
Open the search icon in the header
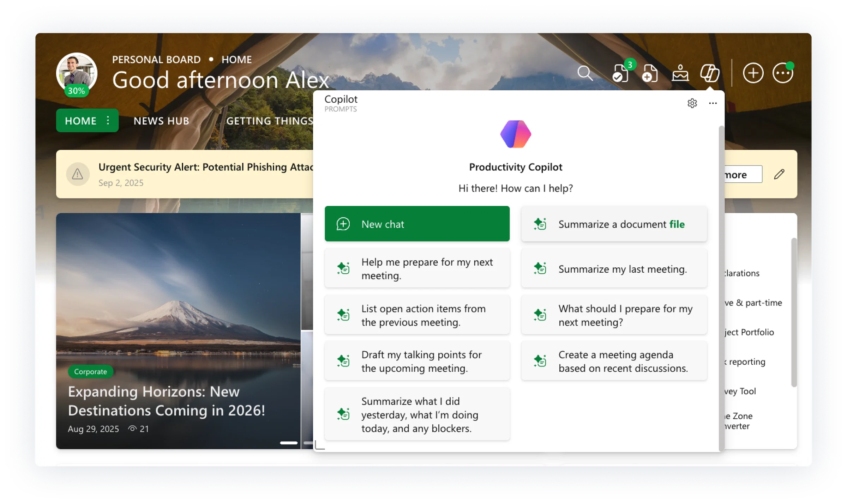pos(585,73)
